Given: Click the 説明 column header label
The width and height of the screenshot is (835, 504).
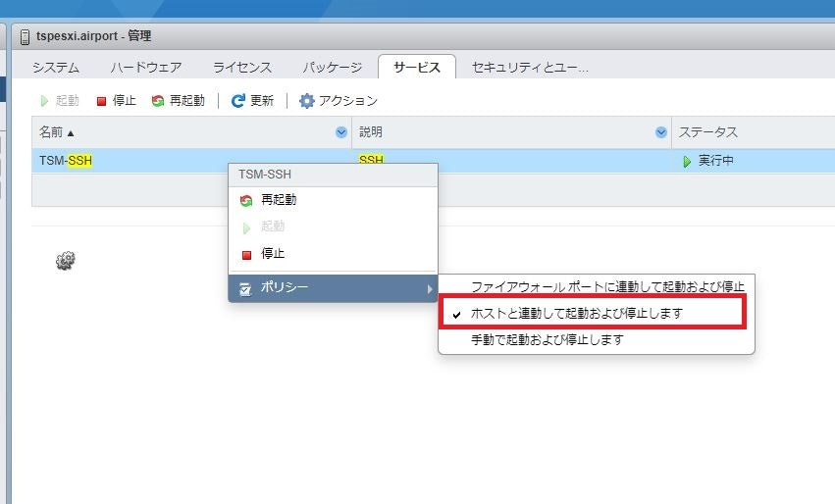Looking at the screenshot, I should [371, 132].
